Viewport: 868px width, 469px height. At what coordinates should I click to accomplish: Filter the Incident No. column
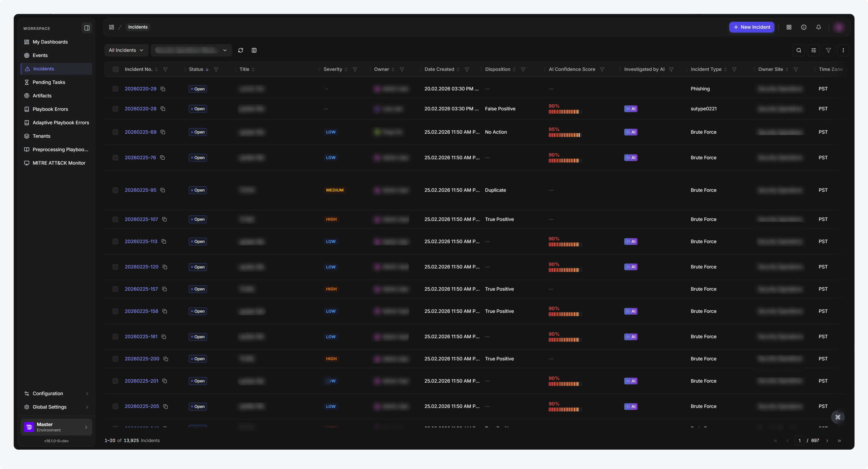click(165, 69)
